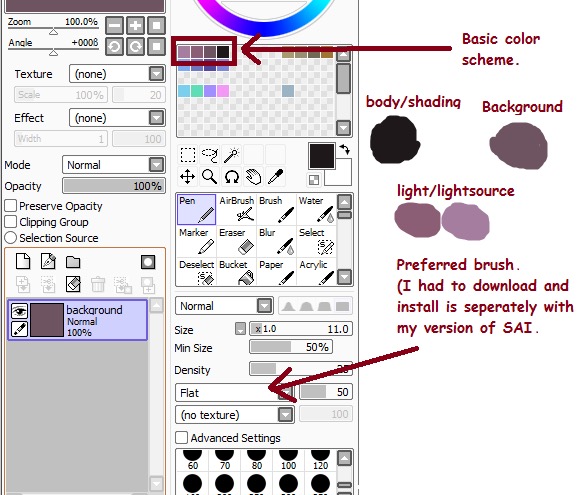Adjust the Density slider
The height and width of the screenshot is (495, 586).
coord(301,368)
